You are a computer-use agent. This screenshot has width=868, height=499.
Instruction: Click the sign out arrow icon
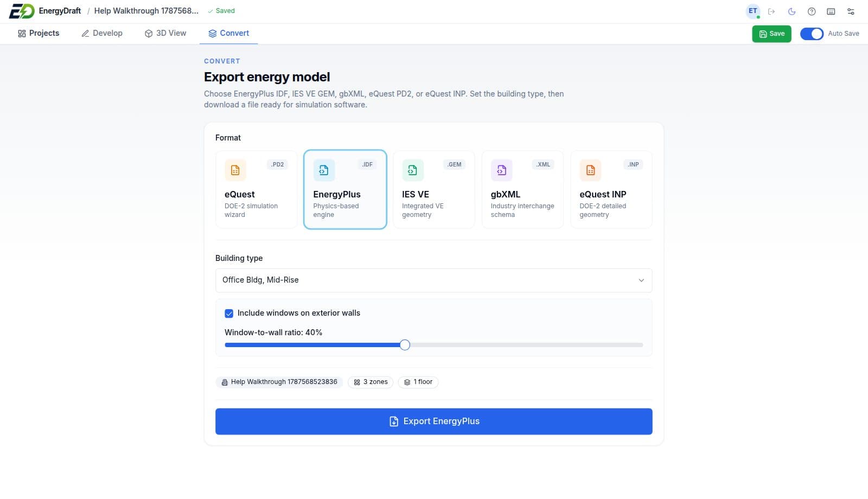coord(771,11)
